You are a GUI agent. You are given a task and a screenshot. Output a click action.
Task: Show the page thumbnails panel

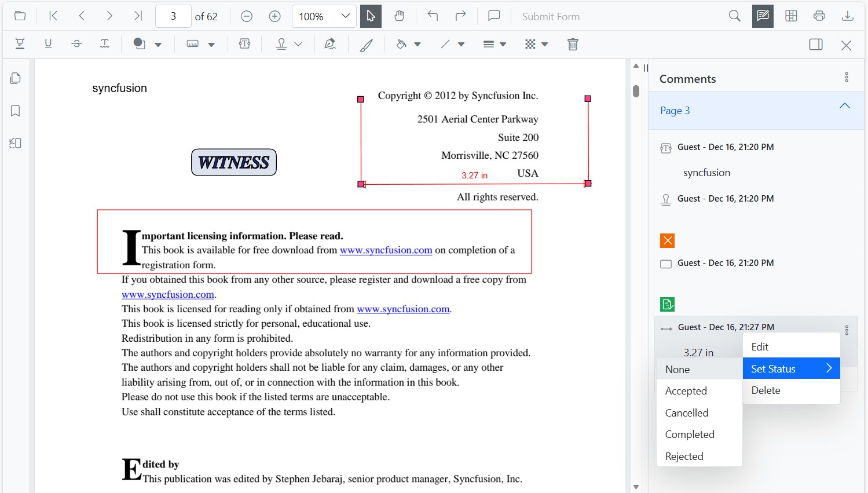(x=15, y=78)
